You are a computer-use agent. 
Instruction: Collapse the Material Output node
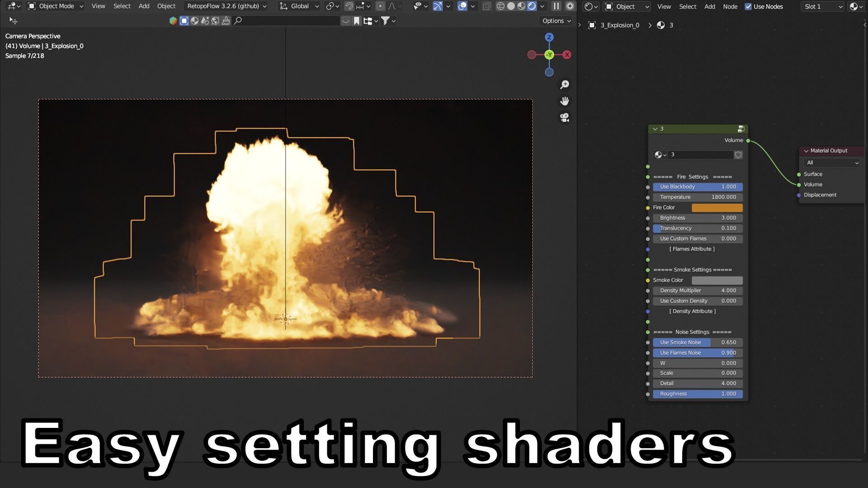(806, 151)
